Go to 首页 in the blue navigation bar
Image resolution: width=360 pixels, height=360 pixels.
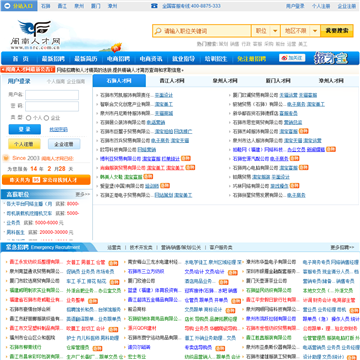[20, 59]
